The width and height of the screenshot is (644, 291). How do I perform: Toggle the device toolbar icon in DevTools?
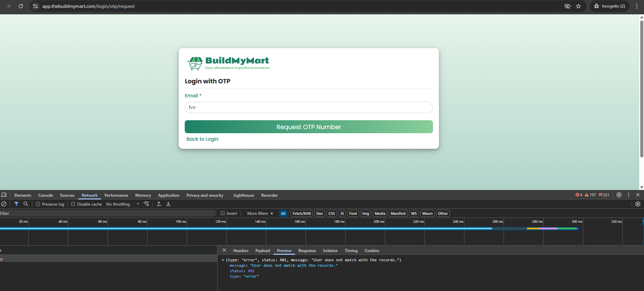pos(4,195)
